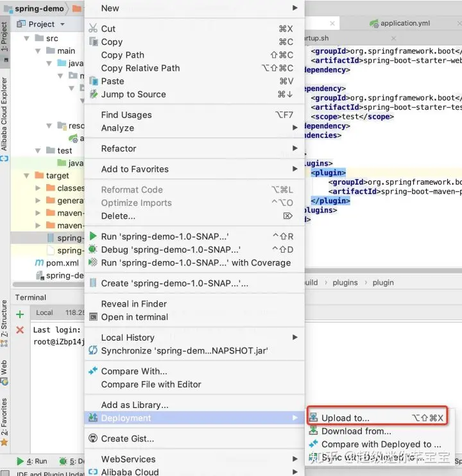
Task: Click the Maven pom.xml file icon
Action: click(x=39, y=262)
